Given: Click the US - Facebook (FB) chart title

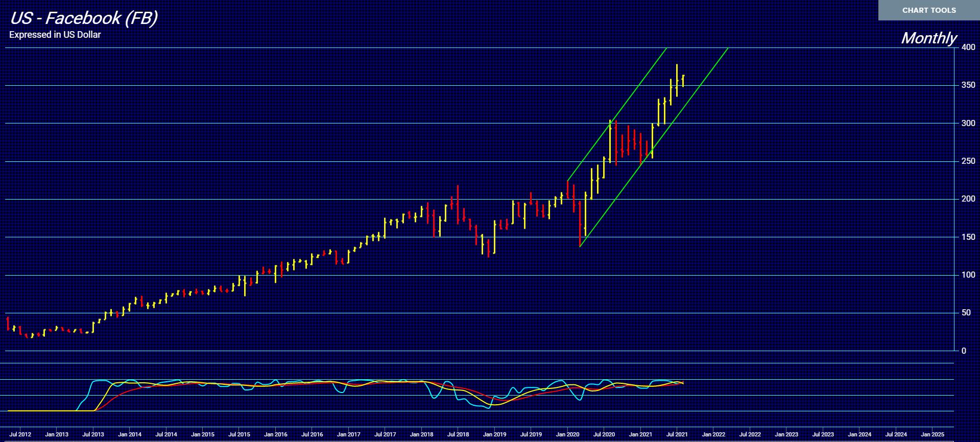Looking at the screenshot, I should coord(84,18).
